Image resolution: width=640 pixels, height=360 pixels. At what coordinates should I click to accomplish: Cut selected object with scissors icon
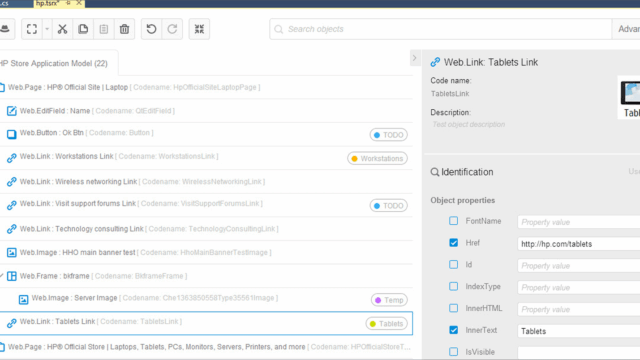pyautogui.click(x=62, y=29)
